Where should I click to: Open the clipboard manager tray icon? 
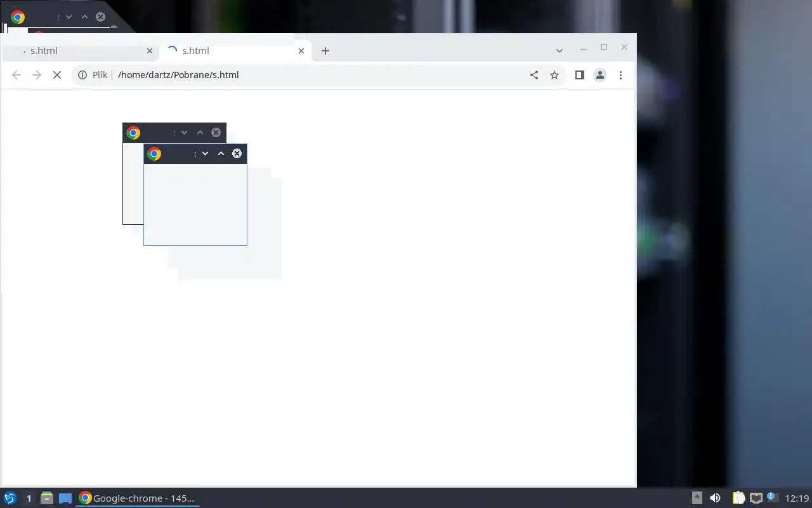pyautogui.click(x=738, y=498)
